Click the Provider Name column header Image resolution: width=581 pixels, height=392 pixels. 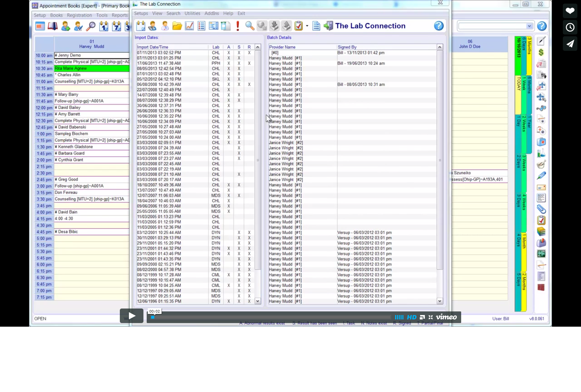(302, 47)
